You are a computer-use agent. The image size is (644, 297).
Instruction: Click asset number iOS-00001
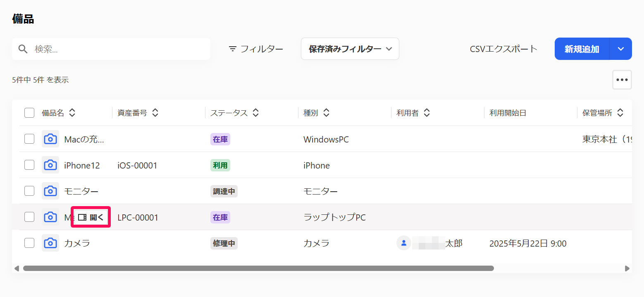137,166
